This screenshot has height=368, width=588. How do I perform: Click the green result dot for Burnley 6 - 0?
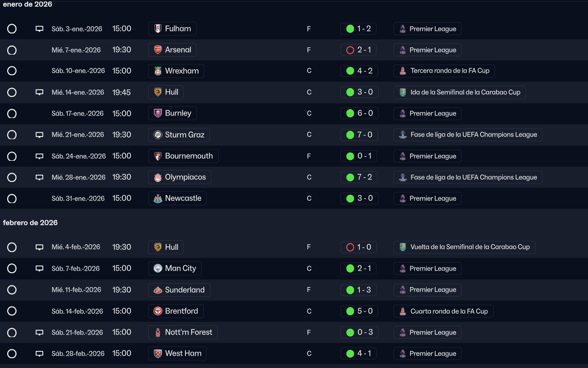[x=350, y=113]
